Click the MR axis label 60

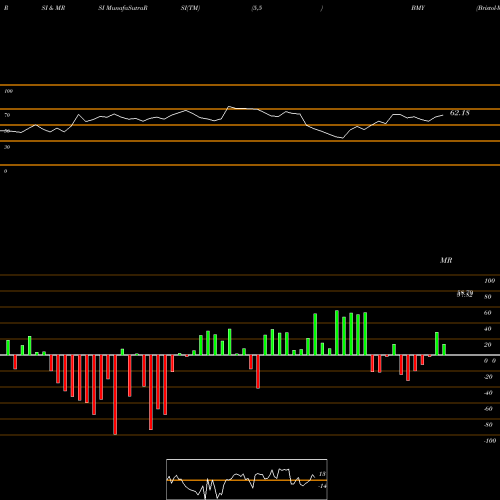[487, 313]
